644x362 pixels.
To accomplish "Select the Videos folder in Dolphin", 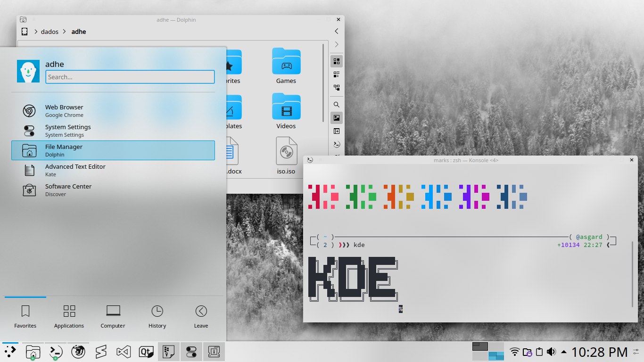I will click(286, 111).
